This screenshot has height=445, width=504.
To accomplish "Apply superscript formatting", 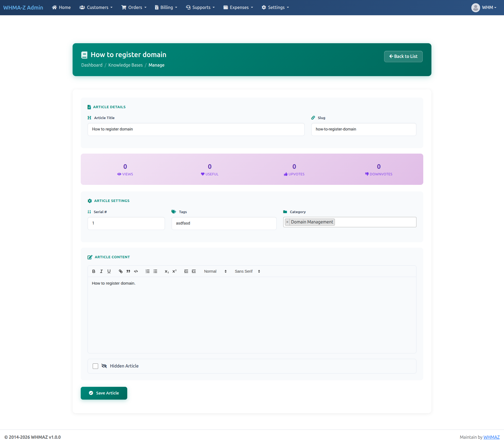I will (174, 271).
